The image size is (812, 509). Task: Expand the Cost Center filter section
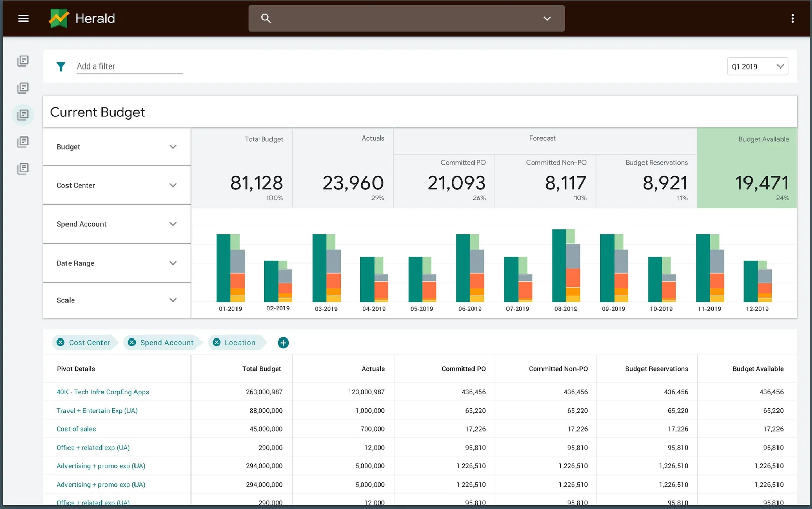click(x=117, y=185)
